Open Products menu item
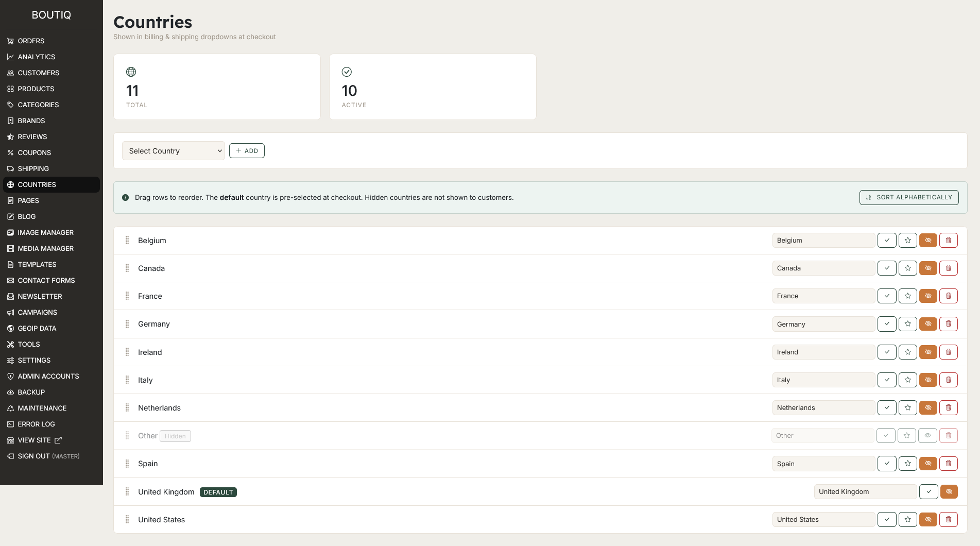 point(51,89)
